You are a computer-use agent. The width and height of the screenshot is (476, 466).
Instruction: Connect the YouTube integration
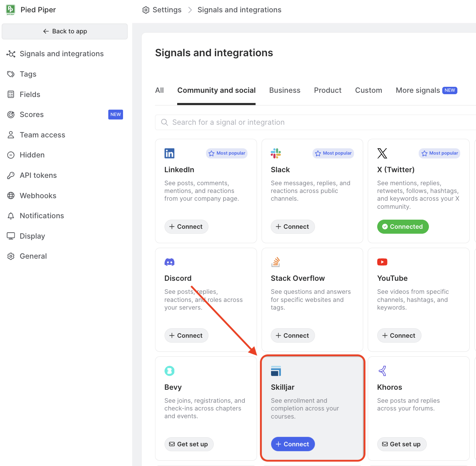[x=399, y=336]
